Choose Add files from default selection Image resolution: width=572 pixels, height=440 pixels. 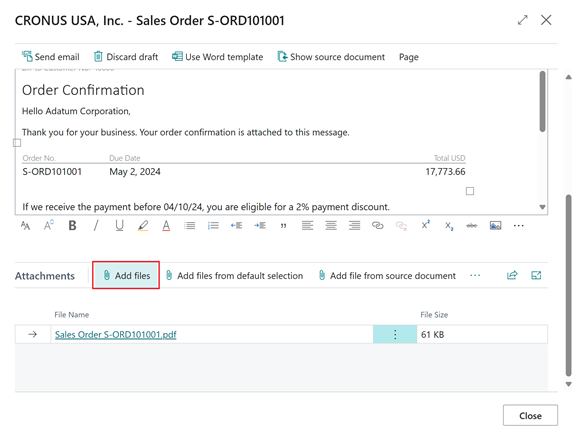[x=234, y=275]
